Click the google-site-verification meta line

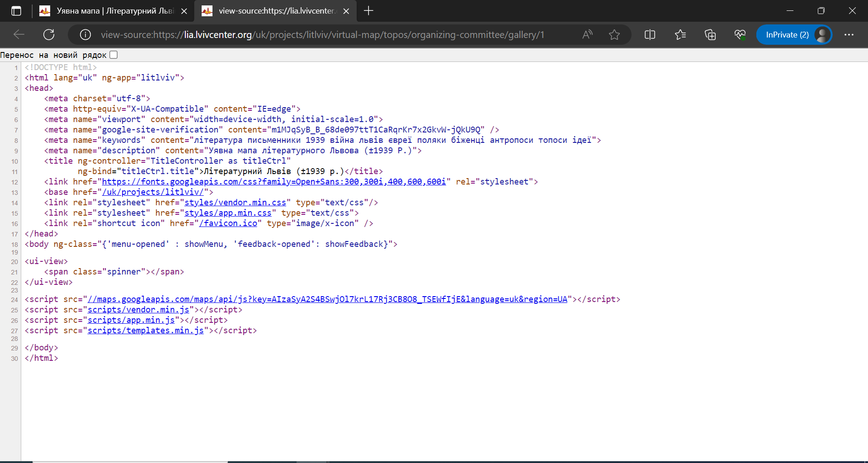pos(272,130)
